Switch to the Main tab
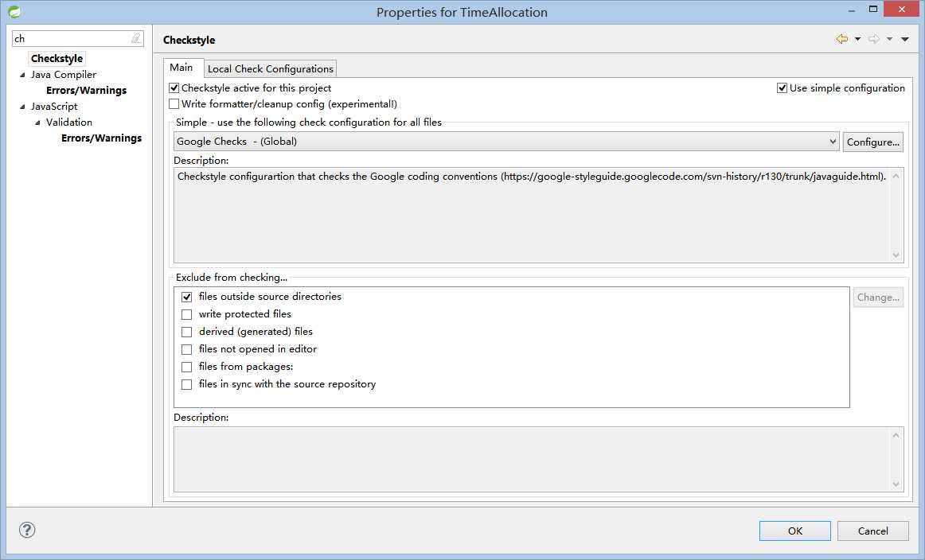This screenshot has height=560, width=925. (x=181, y=68)
